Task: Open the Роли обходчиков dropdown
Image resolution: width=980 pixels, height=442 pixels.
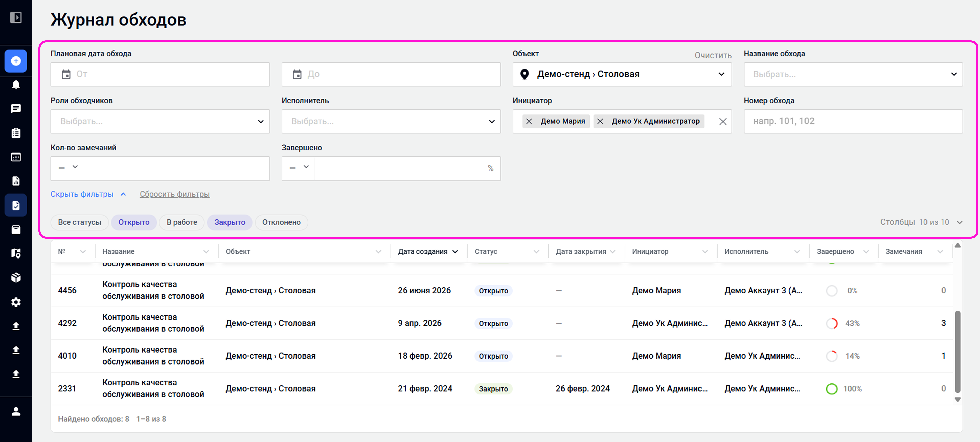Action: 160,121
